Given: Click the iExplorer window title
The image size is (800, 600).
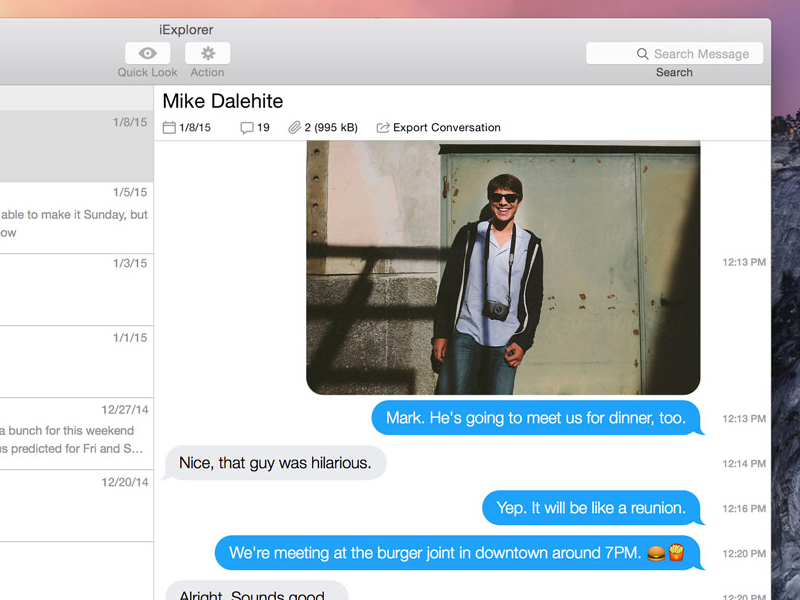Looking at the screenshot, I should [x=186, y=30].
